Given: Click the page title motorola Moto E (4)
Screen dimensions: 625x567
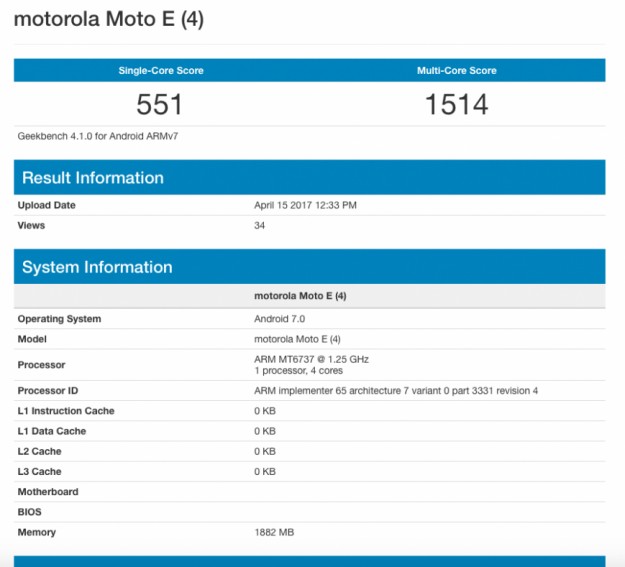Looking at the screenshot, I should coord(108,20).
